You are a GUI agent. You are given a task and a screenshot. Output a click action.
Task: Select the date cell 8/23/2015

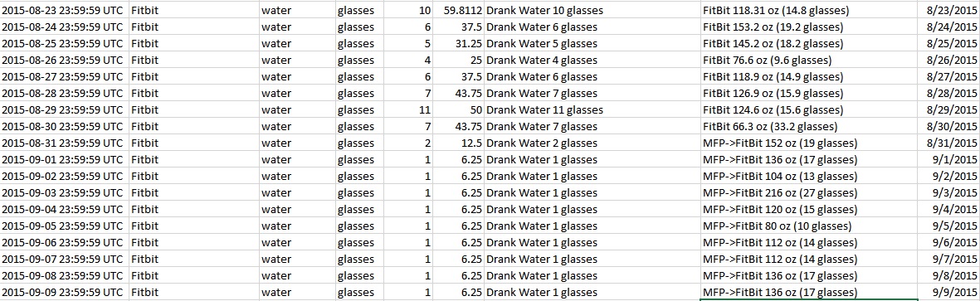(x=948, y=11)
